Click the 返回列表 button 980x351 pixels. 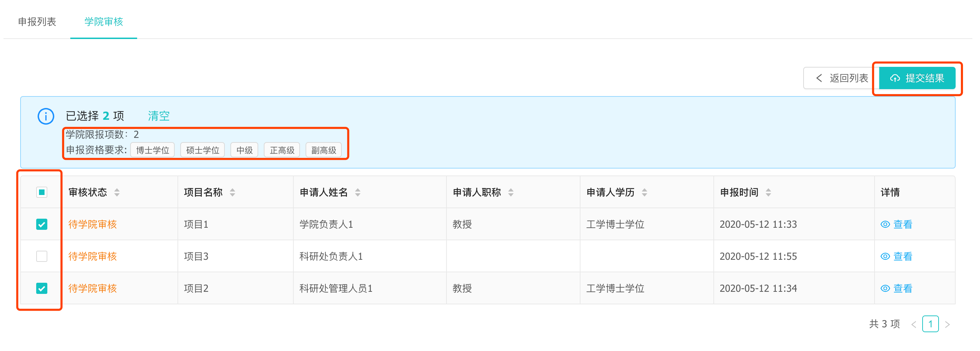pos(841,78)
